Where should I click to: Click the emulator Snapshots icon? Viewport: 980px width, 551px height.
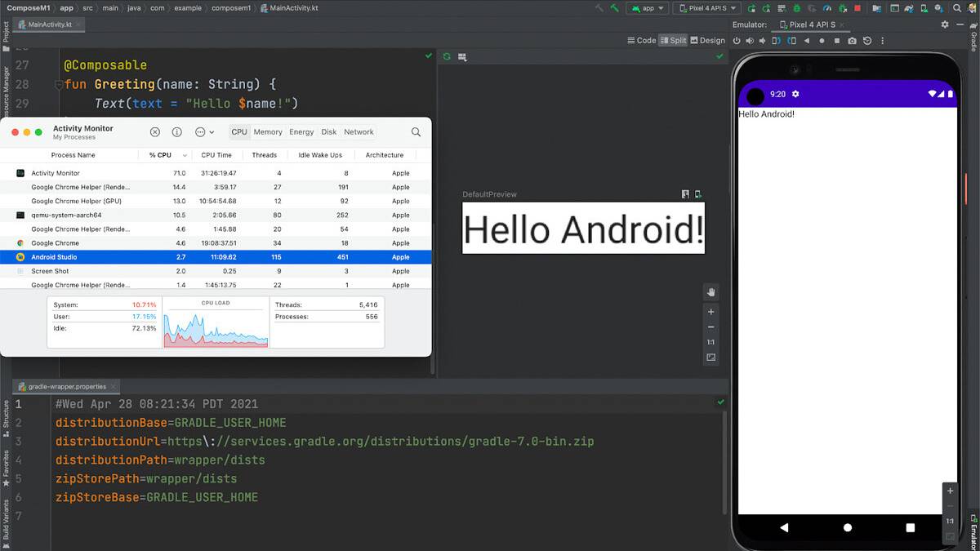pyautogui.click(x=867, y=40)
